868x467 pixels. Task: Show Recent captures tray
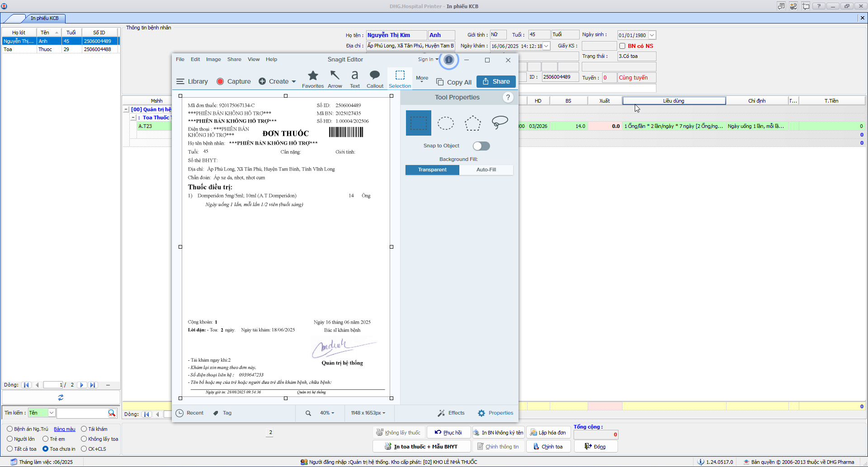190,413
